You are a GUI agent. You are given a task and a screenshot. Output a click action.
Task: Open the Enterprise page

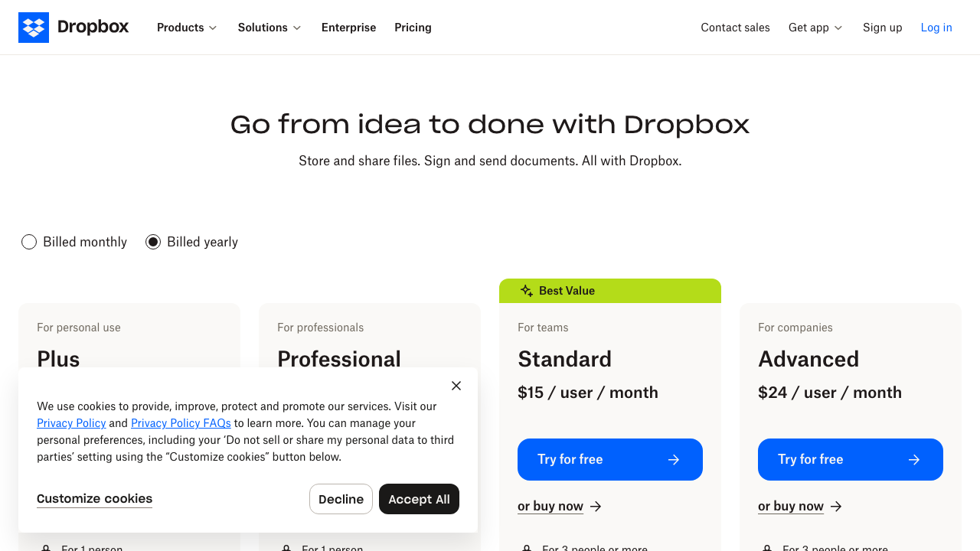pos(348,28)
